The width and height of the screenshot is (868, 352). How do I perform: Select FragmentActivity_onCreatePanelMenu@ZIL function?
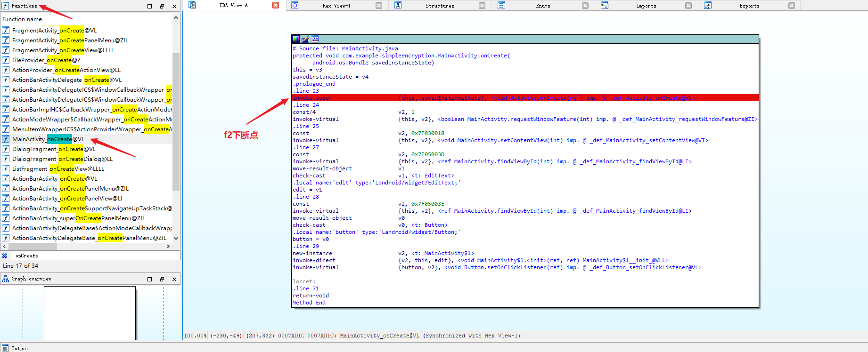70,40
